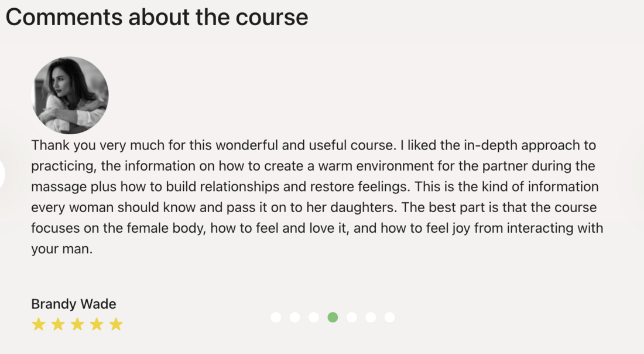Select the last carousel dot
The height and width of the screenshot is (354, 644).
389,318
